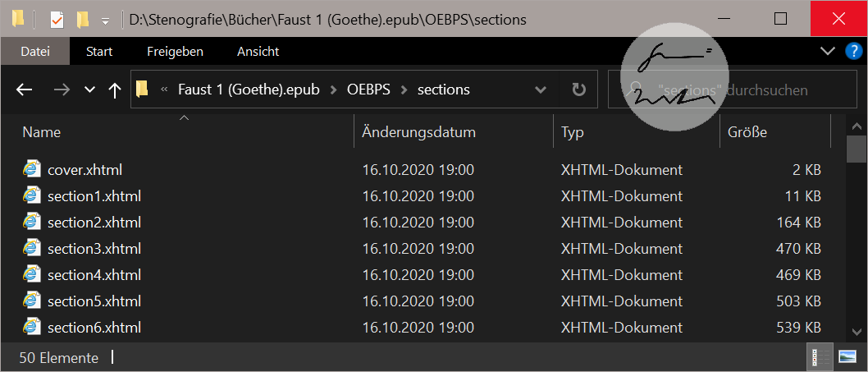Viewport: 868px width, 372px height.
Task: Customize Quick Access Toolbar dropdown
Action: pyautogui.click(x=105, y=19)
